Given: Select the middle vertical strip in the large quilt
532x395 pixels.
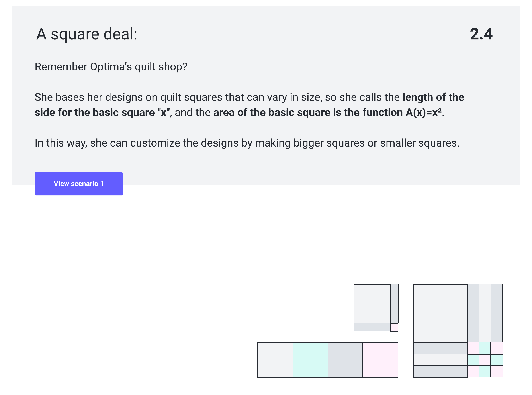Looking at the screenshot, I should 485,313.
